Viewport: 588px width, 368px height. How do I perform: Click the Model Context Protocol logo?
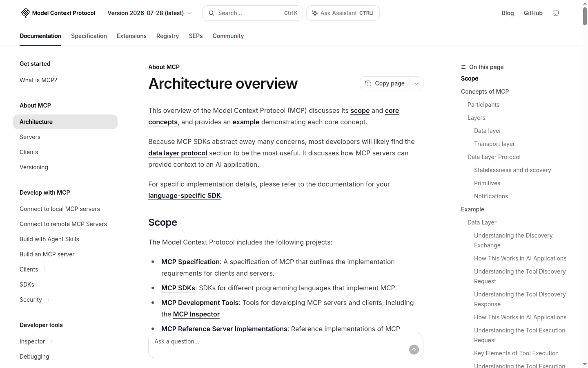click(x=58, y=13)
